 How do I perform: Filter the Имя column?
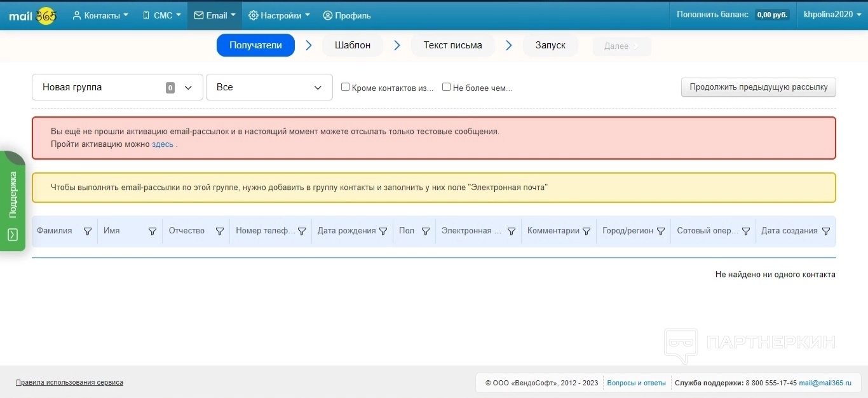(x=153, y=231)
